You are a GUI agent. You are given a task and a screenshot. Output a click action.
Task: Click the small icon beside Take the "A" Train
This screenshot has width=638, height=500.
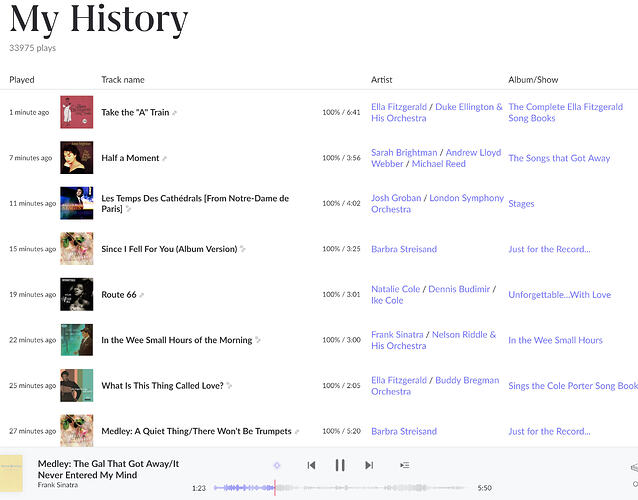pyautogui.click(x=175, y=113)
